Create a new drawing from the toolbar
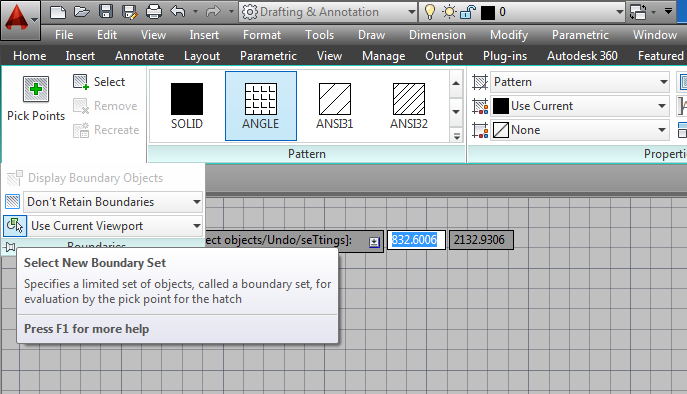687x394 pixels. pyautogui.click(x=58, y=12)
